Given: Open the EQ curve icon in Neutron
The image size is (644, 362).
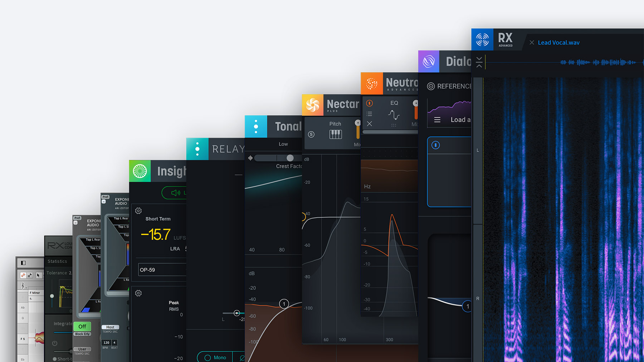Looking at the screenshot, I should click(394, 115).
